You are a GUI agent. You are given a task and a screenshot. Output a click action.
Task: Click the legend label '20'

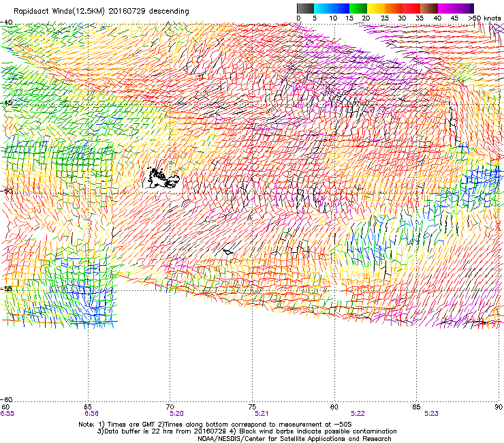(366, 18)
